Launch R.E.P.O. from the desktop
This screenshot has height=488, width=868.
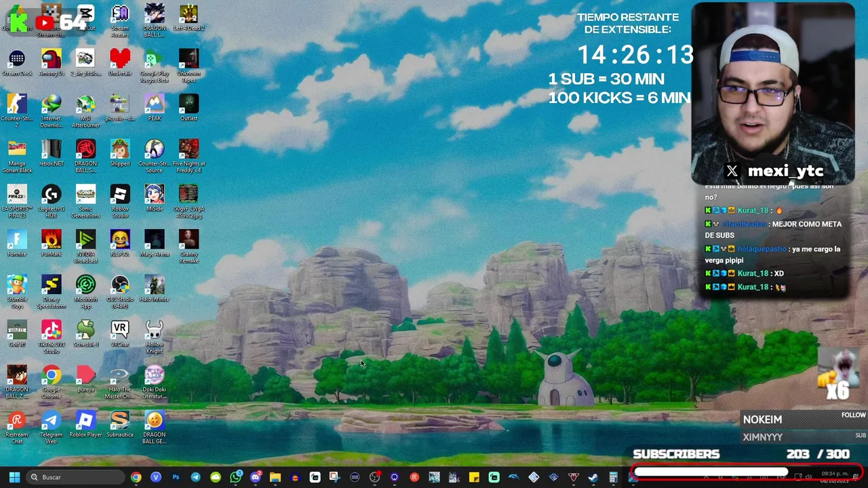pos(120,243)
